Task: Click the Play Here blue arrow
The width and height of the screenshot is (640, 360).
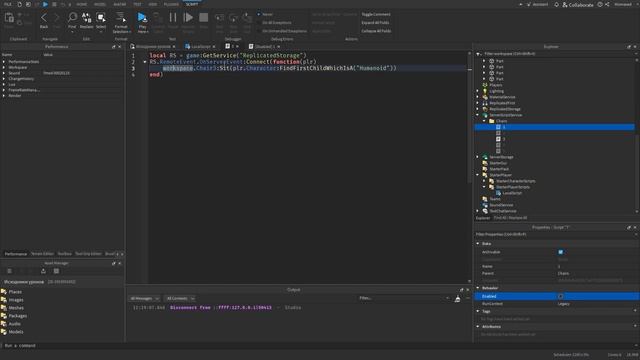Action: coord(142,17)
